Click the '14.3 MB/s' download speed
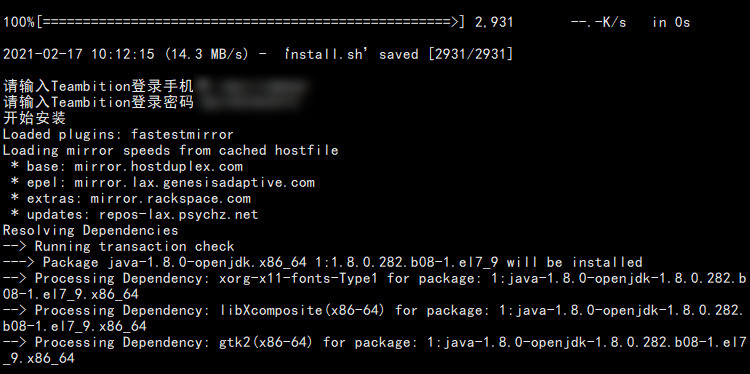750x374 pixels. click(x=206, y=54)
